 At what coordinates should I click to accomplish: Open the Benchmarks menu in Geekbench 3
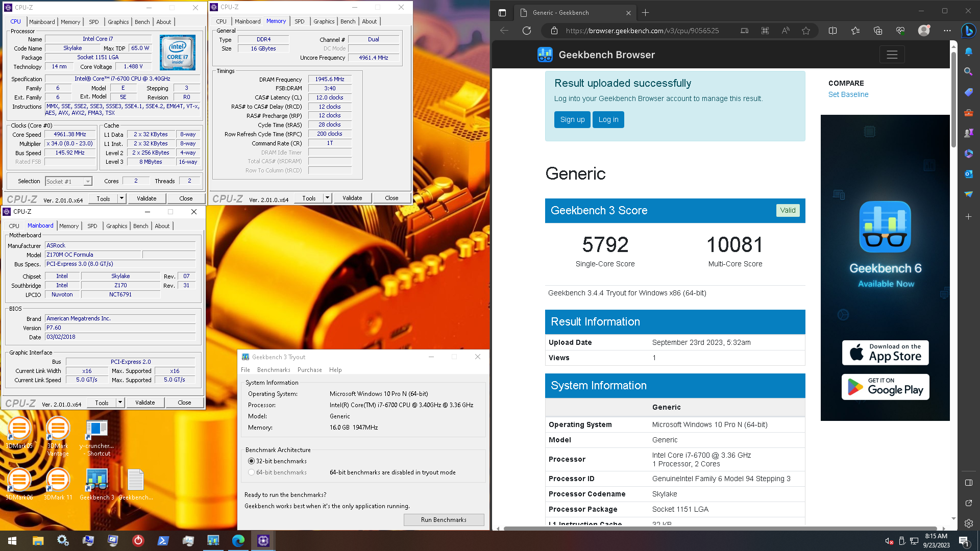pyautogui.click(x=274, y=370)
